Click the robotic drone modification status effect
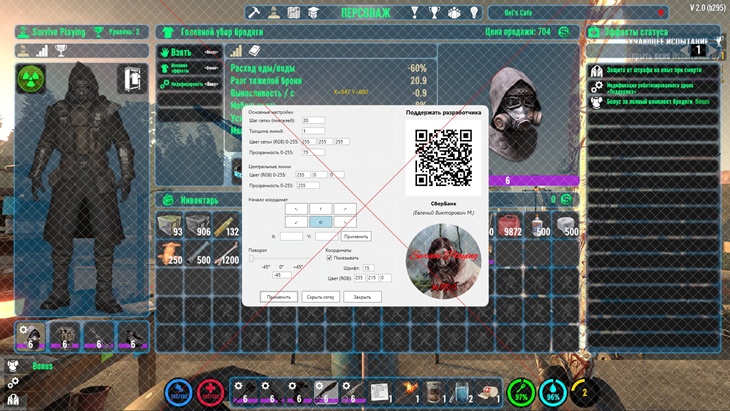Viewport: 730px width, 411px height. pos(653,88)
